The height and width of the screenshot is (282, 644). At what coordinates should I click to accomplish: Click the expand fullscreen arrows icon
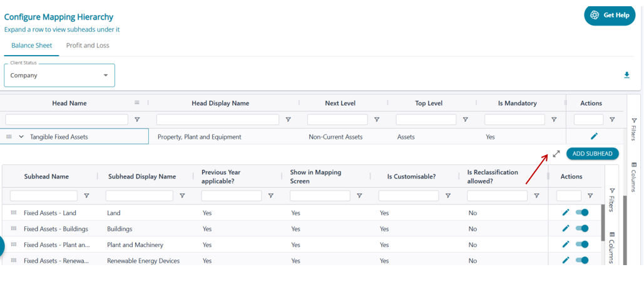pos(556,154)
